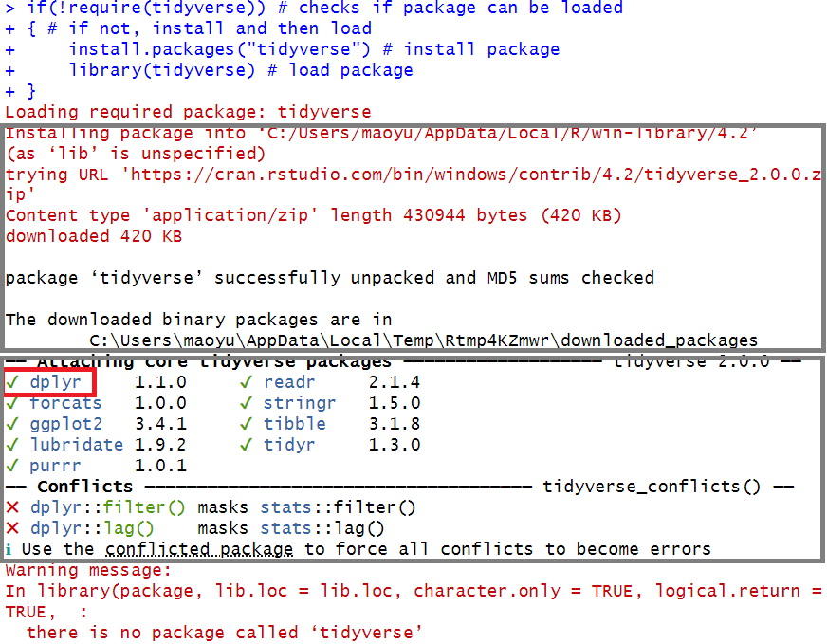Click the tibble package name
This screenshot has width=827, height=644.
[x=294, y=424]
